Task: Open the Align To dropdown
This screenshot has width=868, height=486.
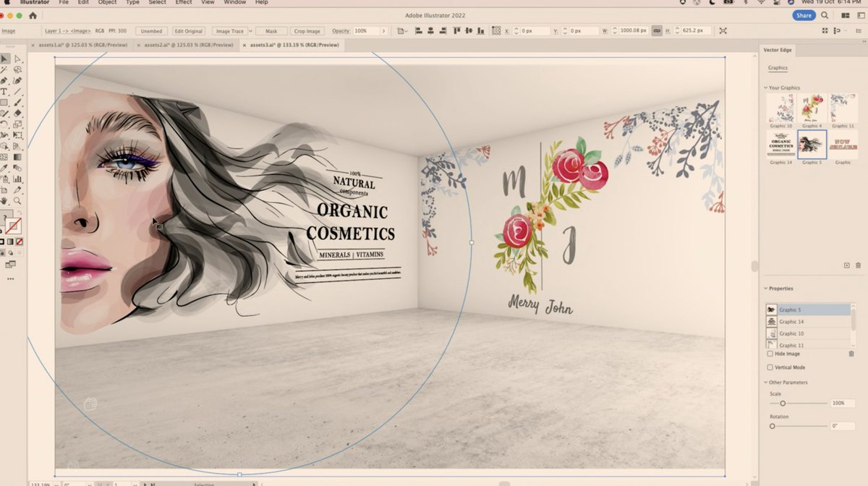Action: tap(404, 31)
